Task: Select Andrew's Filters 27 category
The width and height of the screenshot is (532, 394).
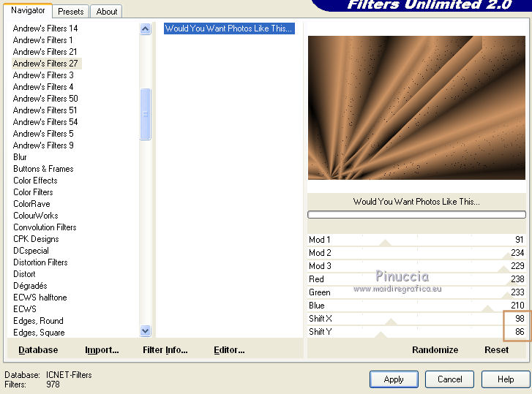Action: [45, 64]
